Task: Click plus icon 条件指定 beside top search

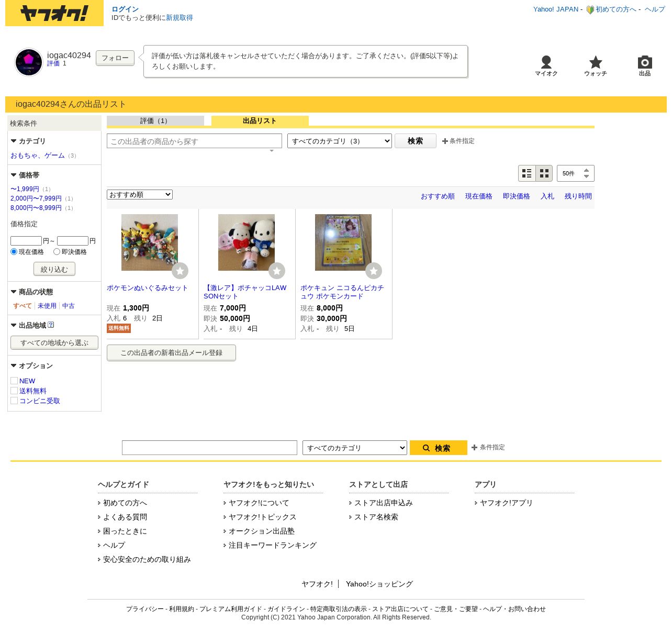Action: 445,141
